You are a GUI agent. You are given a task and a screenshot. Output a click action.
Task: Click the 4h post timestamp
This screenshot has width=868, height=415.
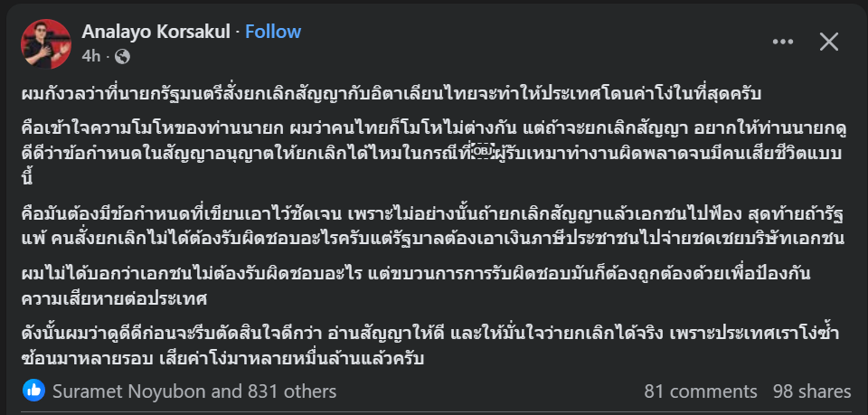point(90,56)
